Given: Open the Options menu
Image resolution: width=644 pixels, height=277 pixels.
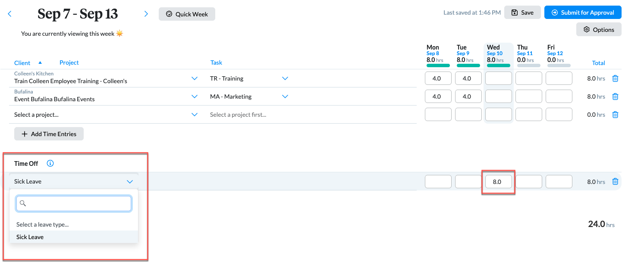Looking at the screenshot, I should click(x=599, y=29).
